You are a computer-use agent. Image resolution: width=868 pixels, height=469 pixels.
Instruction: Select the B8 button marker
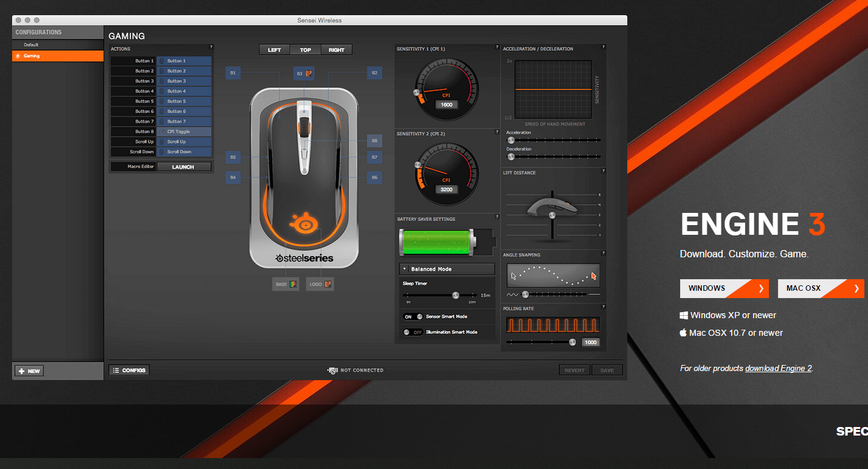pos(374,141)
